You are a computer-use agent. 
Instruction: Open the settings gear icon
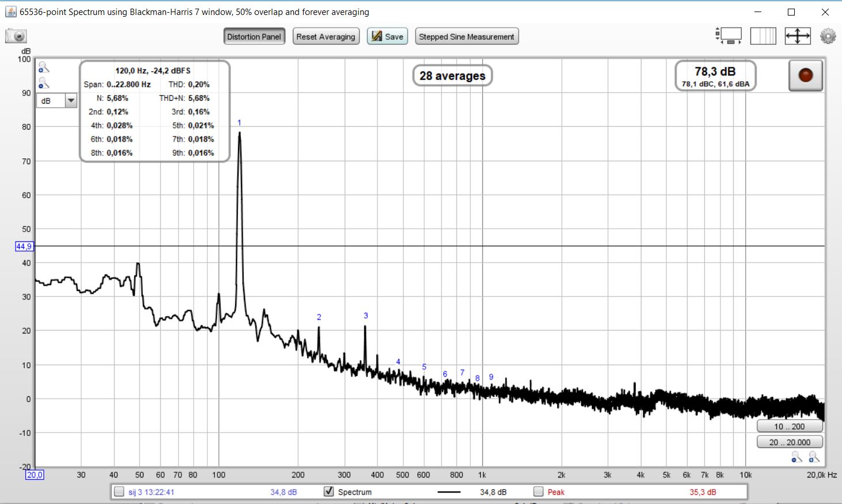[x=828, y=36]
